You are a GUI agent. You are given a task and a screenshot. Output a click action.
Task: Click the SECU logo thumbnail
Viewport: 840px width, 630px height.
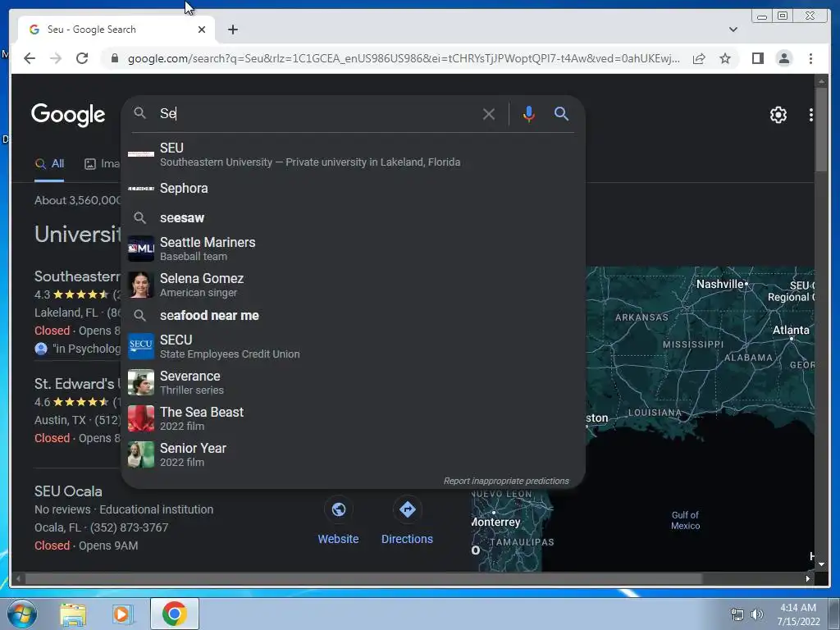coord(141,346)
